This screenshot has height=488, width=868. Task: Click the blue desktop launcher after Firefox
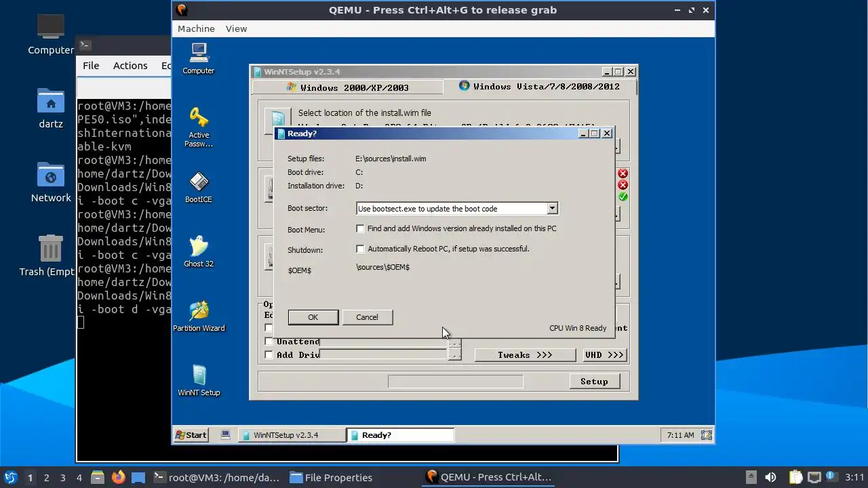point(138,477)
